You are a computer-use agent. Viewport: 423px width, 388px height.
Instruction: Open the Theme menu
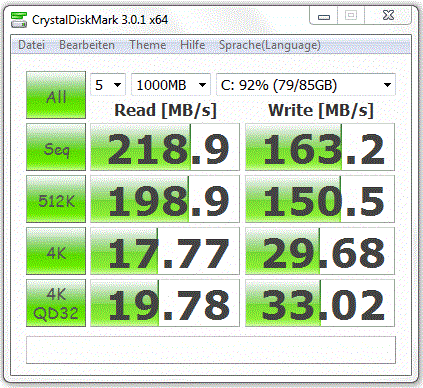pyautogui.click(x=148, y=45)
